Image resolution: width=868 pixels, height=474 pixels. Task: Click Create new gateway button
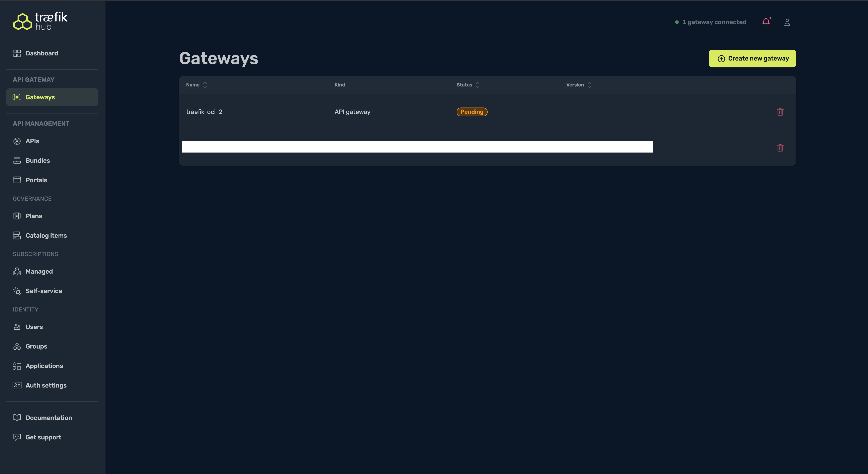752,59
